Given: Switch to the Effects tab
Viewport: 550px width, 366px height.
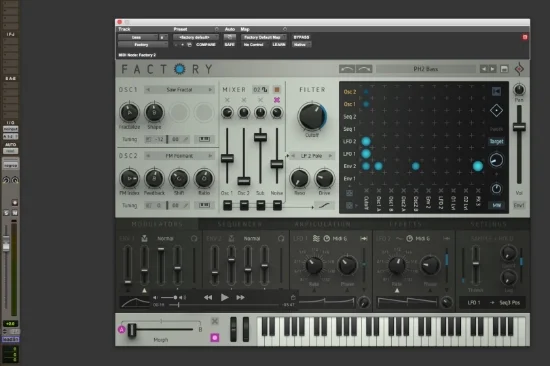Looking at the screenshot, I should tap(405, 224).
